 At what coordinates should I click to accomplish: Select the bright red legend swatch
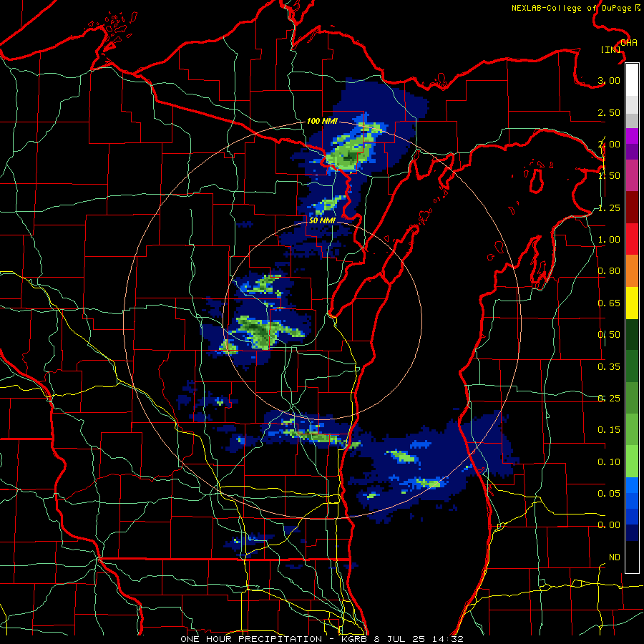[x=632, y=239]
